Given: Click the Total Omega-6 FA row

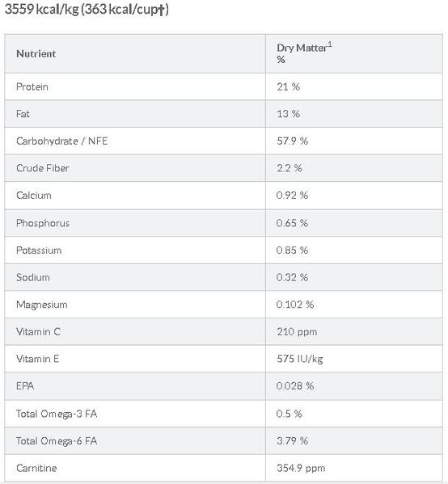Looking at the screenshot, I should [x=224, y=441].
